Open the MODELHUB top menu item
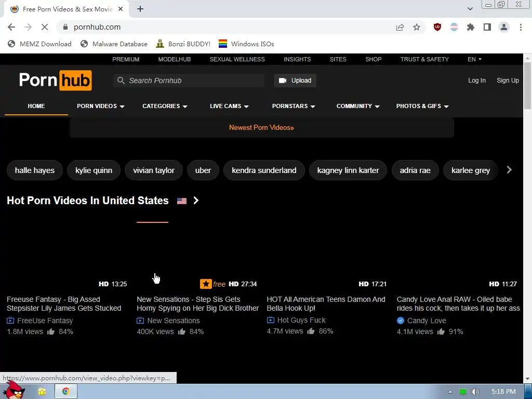This screenshot has height=399, width=532. 175,59
